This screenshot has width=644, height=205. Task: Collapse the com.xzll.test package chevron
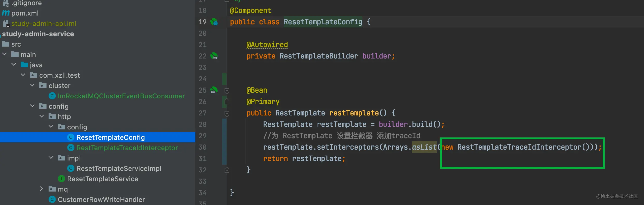point(23,75)
